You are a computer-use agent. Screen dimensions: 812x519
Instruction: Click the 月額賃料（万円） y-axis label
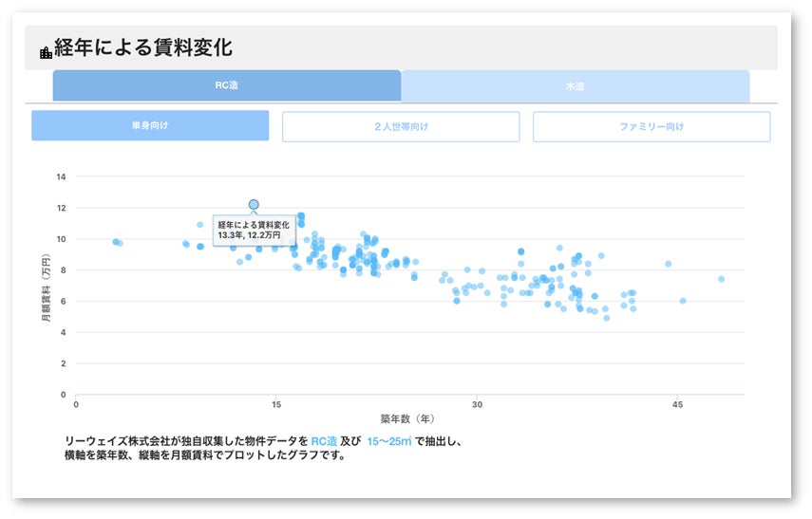[46, 286]
